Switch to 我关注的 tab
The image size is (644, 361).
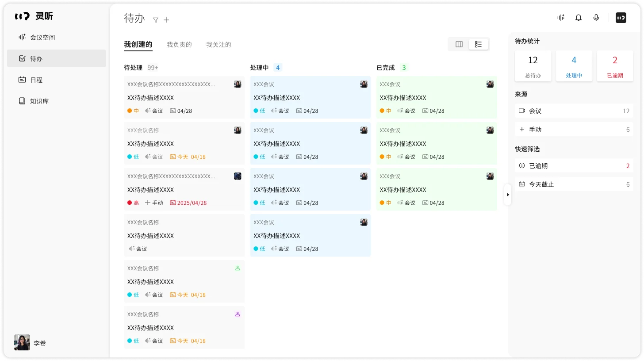tap(218, 45)
